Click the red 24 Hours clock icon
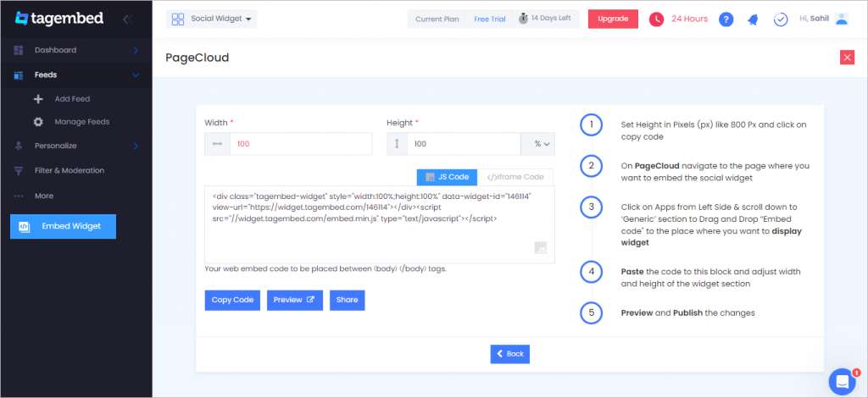868x398 pixels. pyautogui.click(x=656, y=19)
